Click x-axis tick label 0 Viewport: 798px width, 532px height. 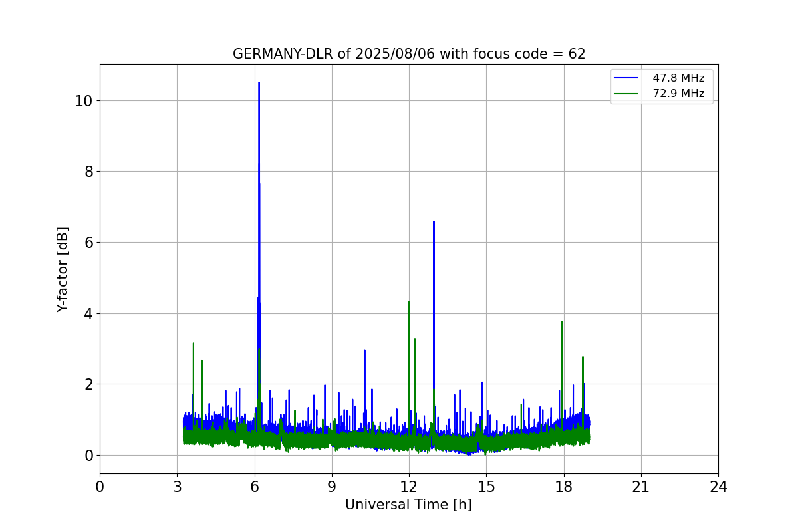point(100,487)
